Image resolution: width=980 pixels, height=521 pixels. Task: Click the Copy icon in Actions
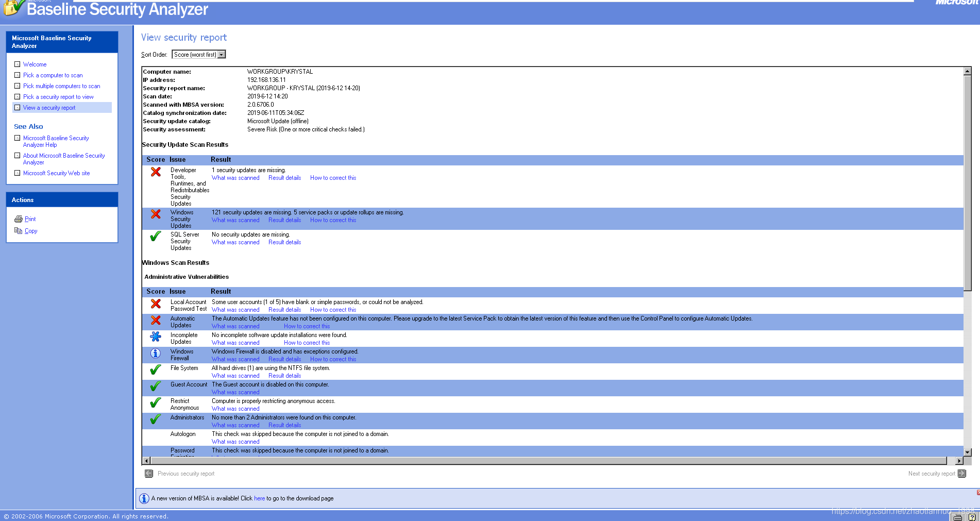(18, 231)
